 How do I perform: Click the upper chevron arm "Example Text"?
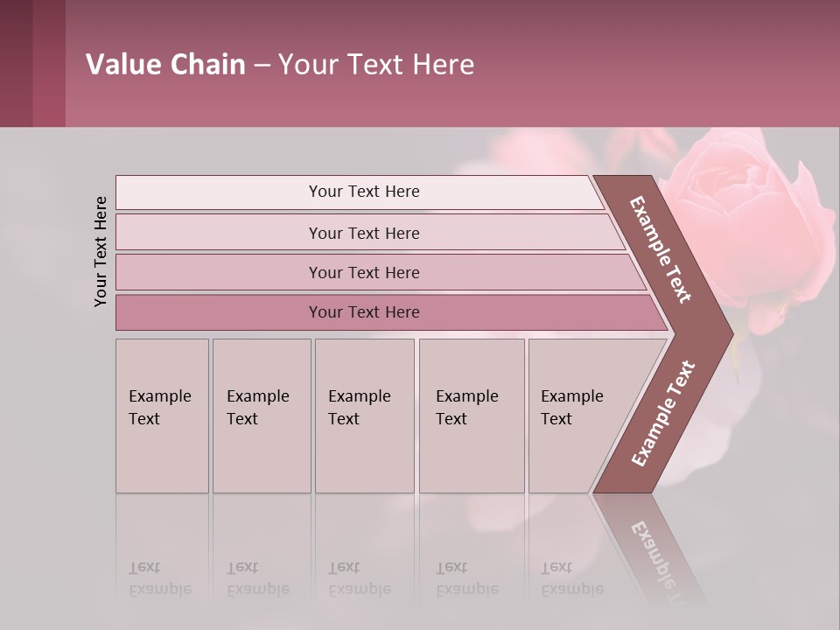coord(661,250)
